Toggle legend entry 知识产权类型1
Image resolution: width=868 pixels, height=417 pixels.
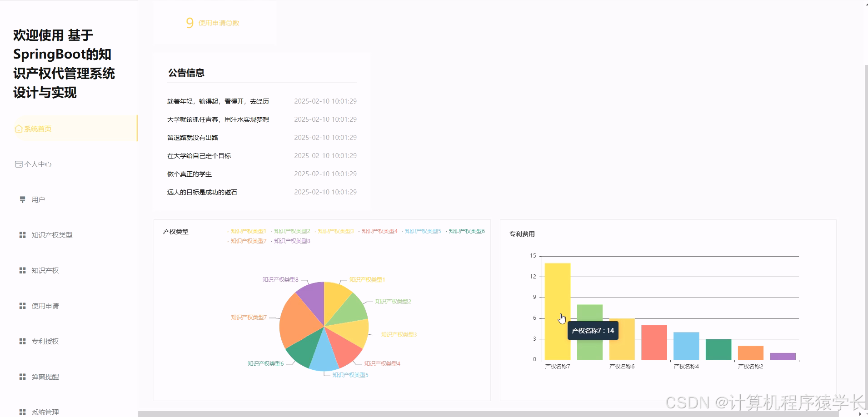pos(247,231)
